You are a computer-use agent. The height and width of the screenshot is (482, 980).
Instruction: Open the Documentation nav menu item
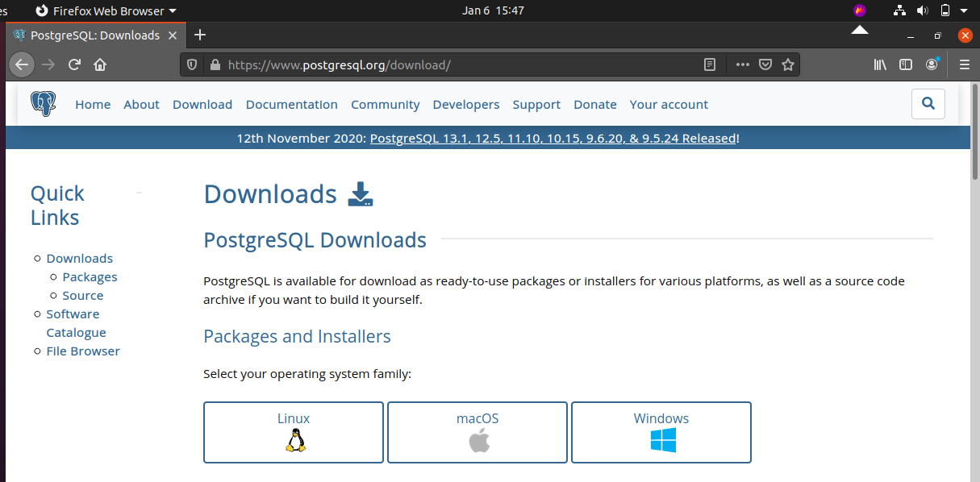291,105
